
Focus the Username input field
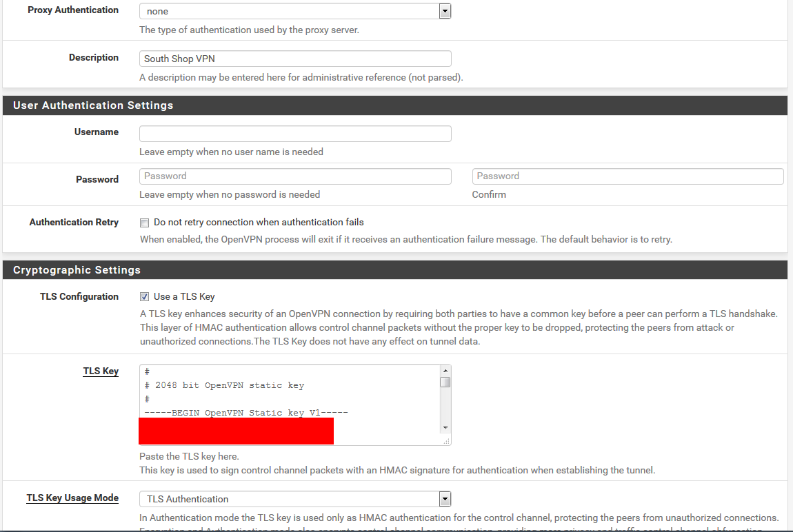[295, 134]
